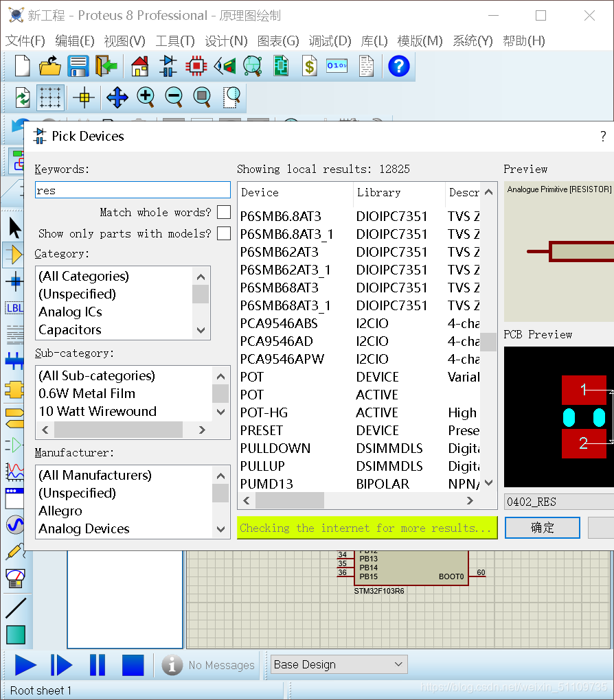Viewport: 614px width, 700px height.
Task: Toggle the grid dots icon
Action: [50, 97]
